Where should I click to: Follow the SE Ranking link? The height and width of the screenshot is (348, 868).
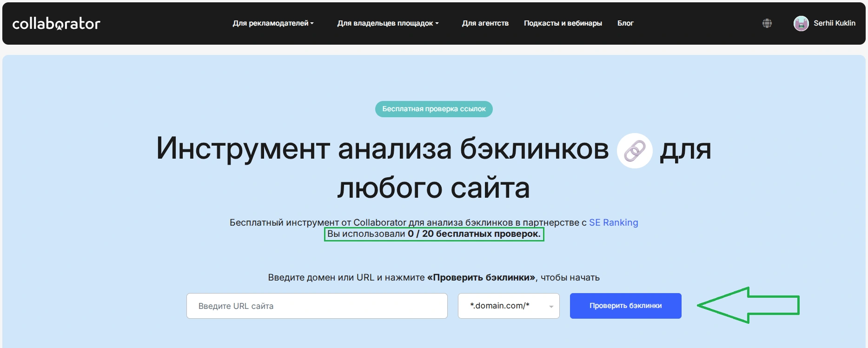coord(613,222)
